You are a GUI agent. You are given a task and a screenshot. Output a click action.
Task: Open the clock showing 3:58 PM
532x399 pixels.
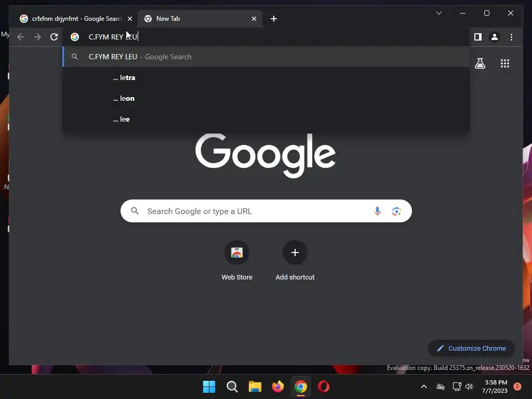(x=495, y=387)
